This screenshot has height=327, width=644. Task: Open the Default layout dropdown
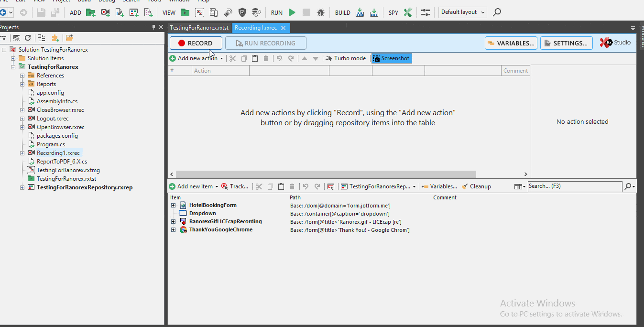point(462,12)
